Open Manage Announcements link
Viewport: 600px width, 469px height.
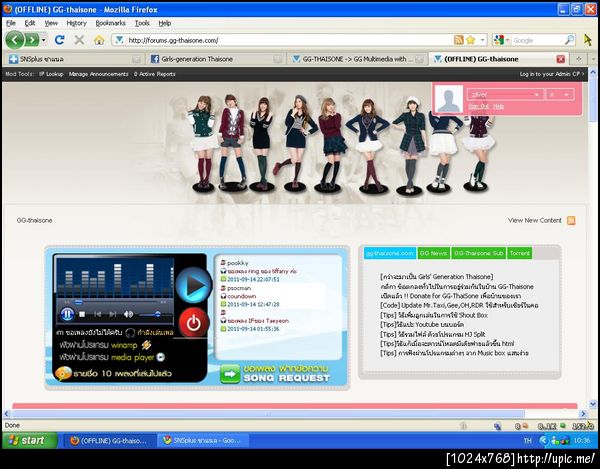click(x=98, y=74)
